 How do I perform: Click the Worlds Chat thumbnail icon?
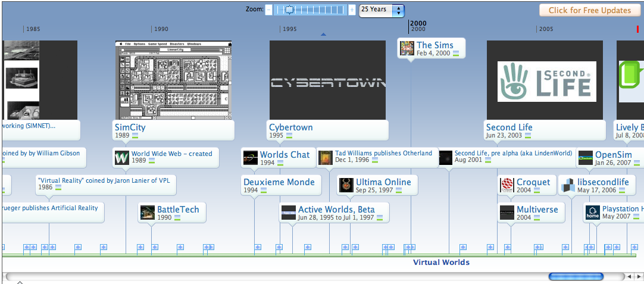click(x=251, y=158)
